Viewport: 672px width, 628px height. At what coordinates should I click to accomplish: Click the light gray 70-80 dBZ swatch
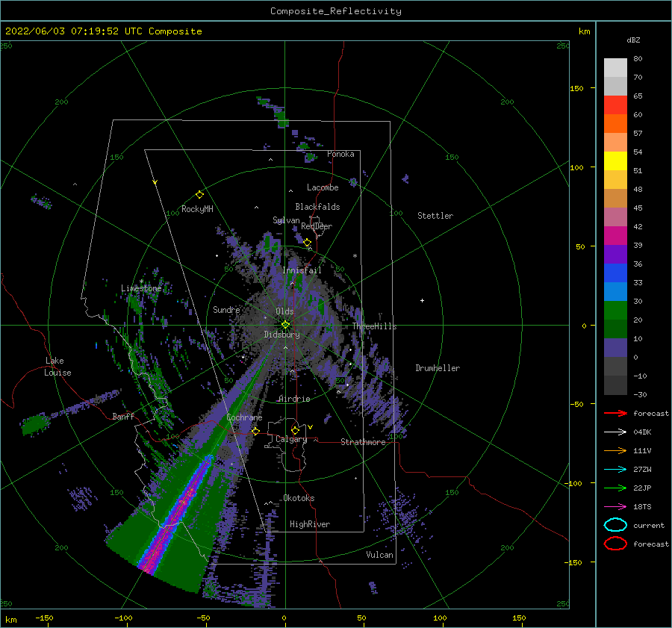615,68
